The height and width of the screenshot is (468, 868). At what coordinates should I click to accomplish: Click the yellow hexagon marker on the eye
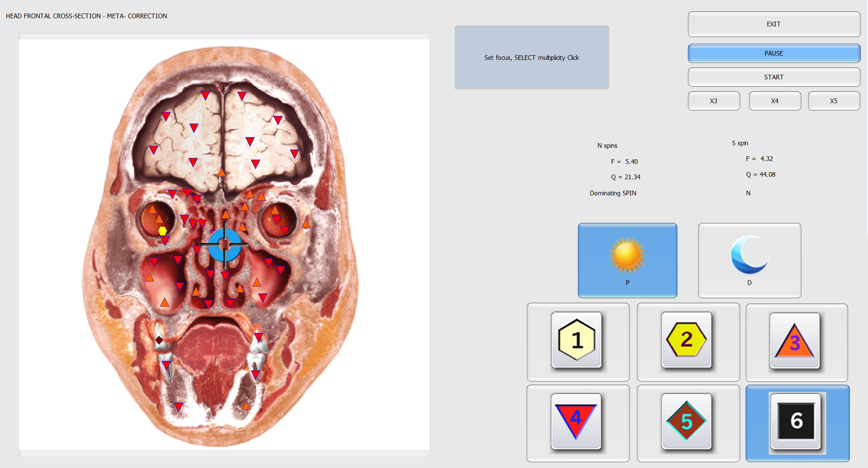(162, 231)
